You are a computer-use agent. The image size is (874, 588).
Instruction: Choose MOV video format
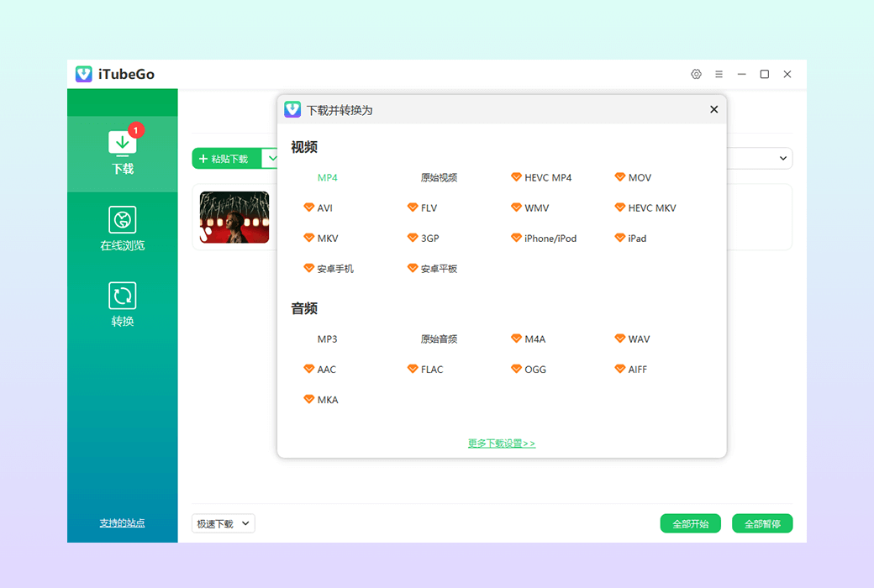click(x=633, y=177)
